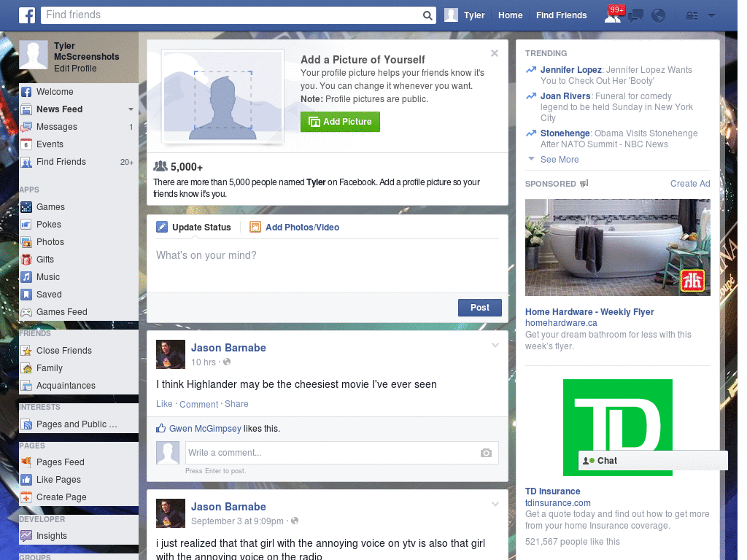The height and width of the screenshot is (560, 747).
Task: Open Jason Barnabe name on September 3 post
Action: pyautogui.click(x=228, y=507)
